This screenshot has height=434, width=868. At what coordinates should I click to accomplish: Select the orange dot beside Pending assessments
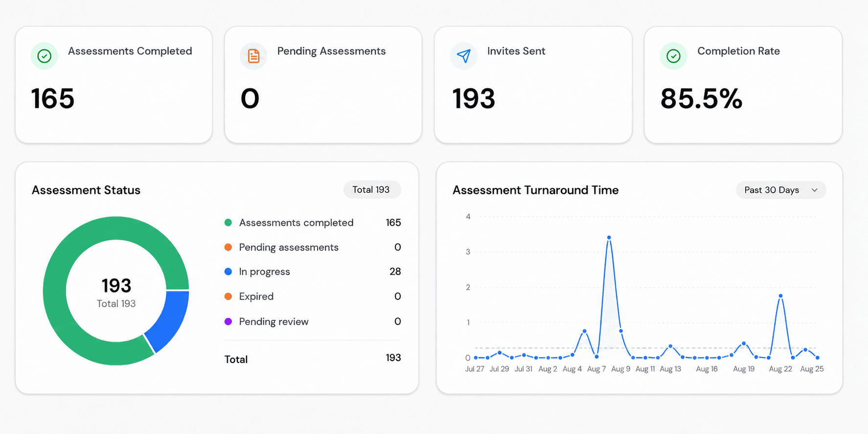pyautogui.click(x=228, y=247)
